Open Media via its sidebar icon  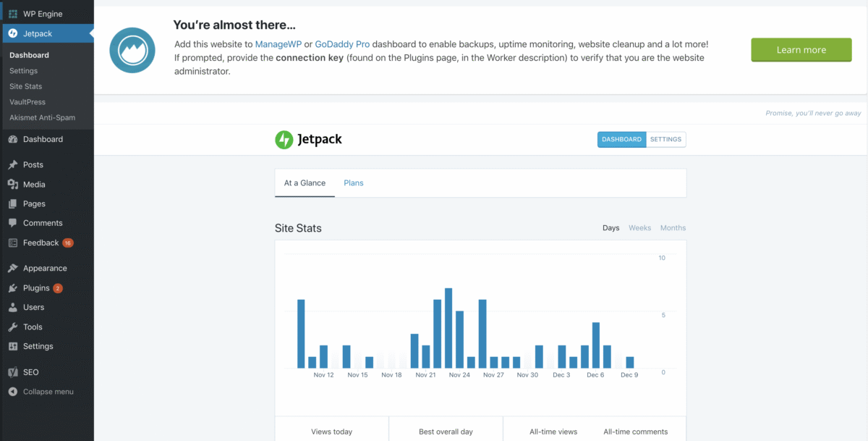tap(13, 185)
